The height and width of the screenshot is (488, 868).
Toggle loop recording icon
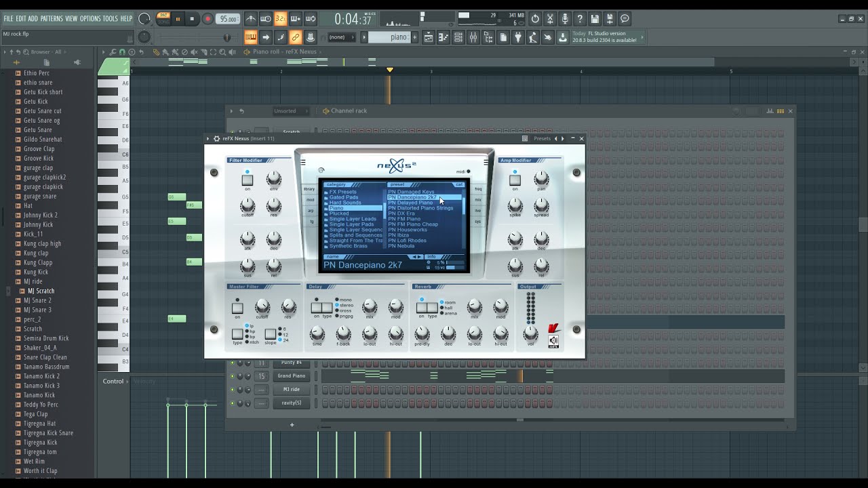(x=311, y=19)
